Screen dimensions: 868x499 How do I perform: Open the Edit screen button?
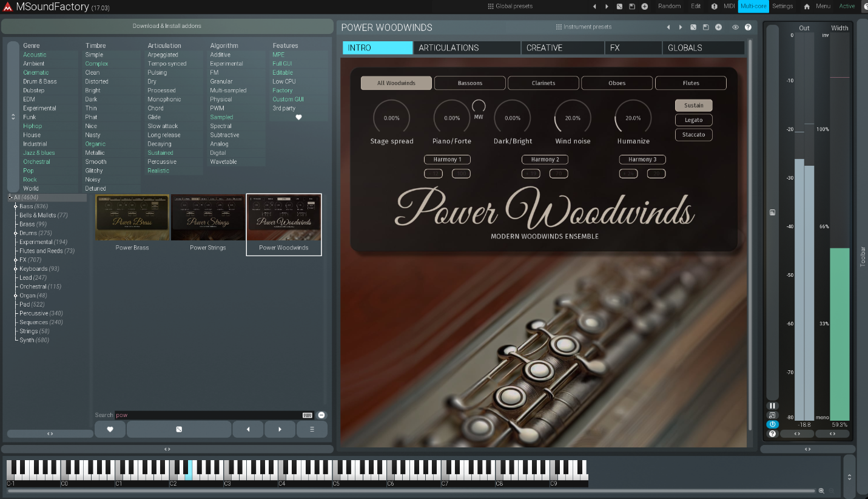coord(696,6)
